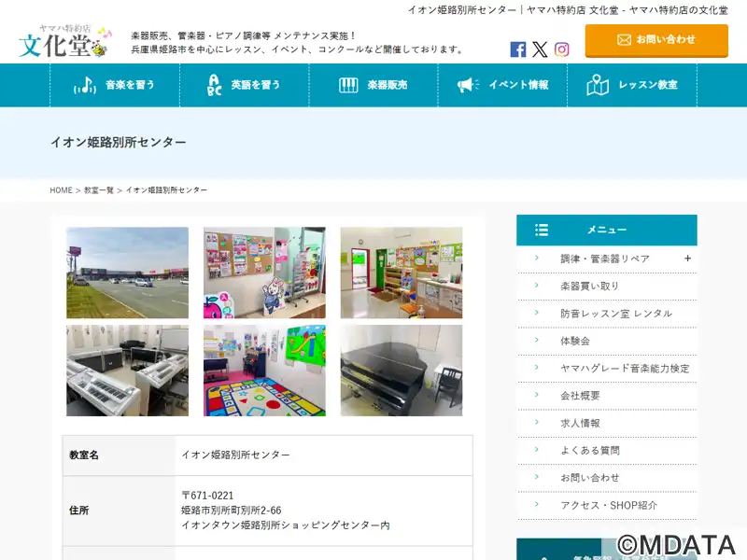
Task: Open よくある質問 in the sidebar
Action: point(589,450)
